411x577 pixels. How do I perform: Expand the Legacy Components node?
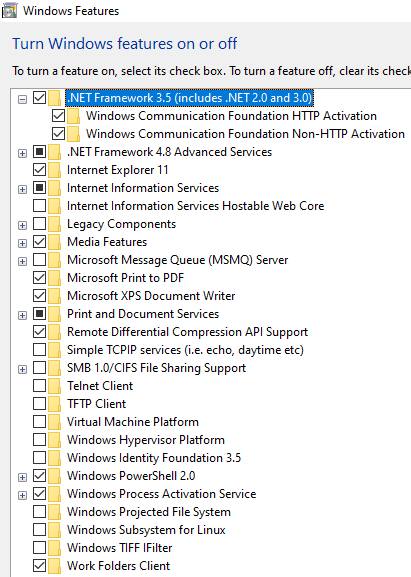point(22,225)
